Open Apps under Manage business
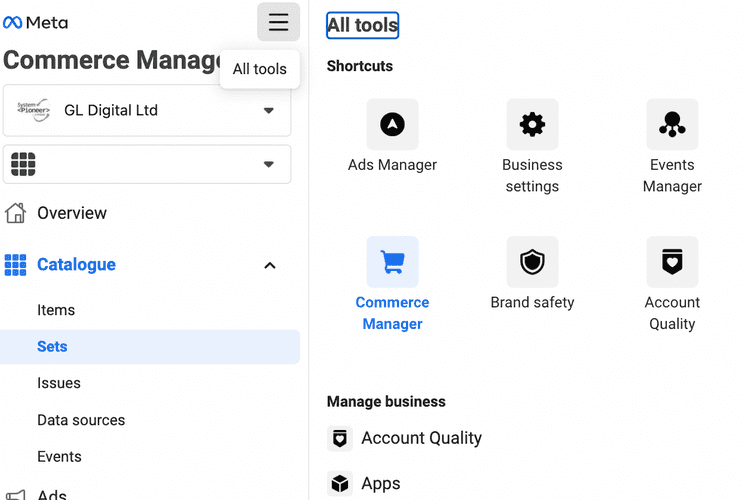The width and height of the screenshot is (745, 500). pyautogui.click(x=381, y=483)
